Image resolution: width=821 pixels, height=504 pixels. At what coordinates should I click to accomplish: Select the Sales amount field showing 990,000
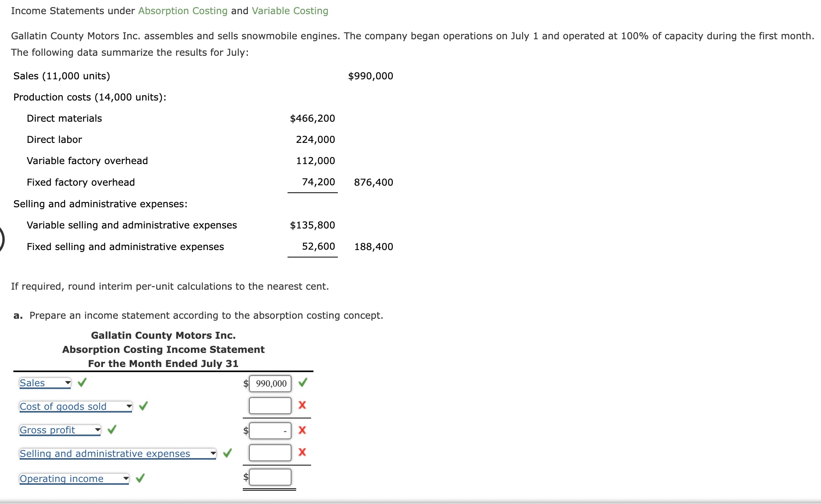[x=269, y=383]
